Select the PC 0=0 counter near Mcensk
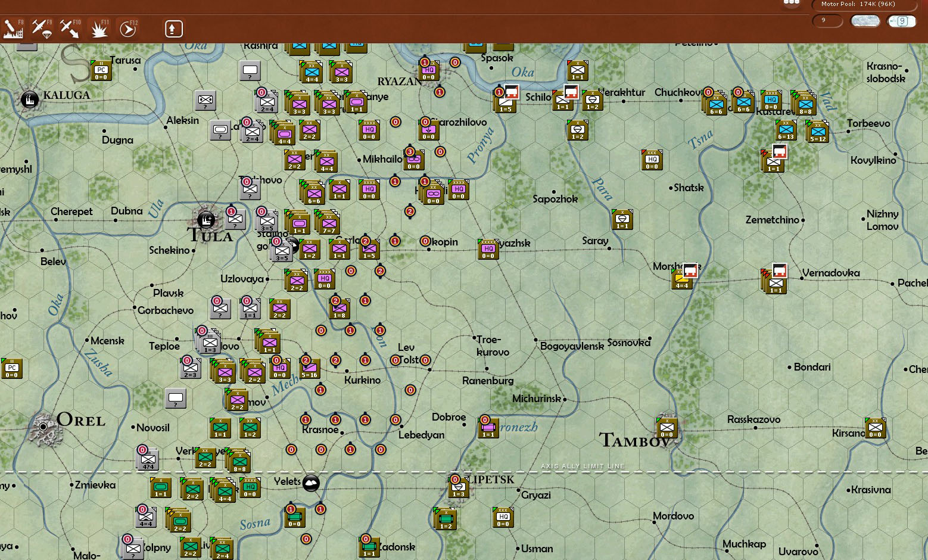The width and height of the screenshot is (928, 560). coord(11,368)
